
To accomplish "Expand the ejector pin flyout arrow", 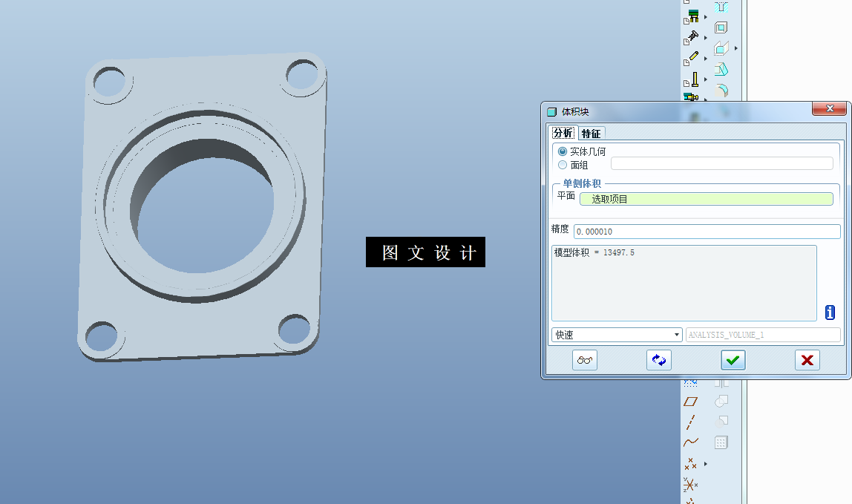I will [705, 79].
